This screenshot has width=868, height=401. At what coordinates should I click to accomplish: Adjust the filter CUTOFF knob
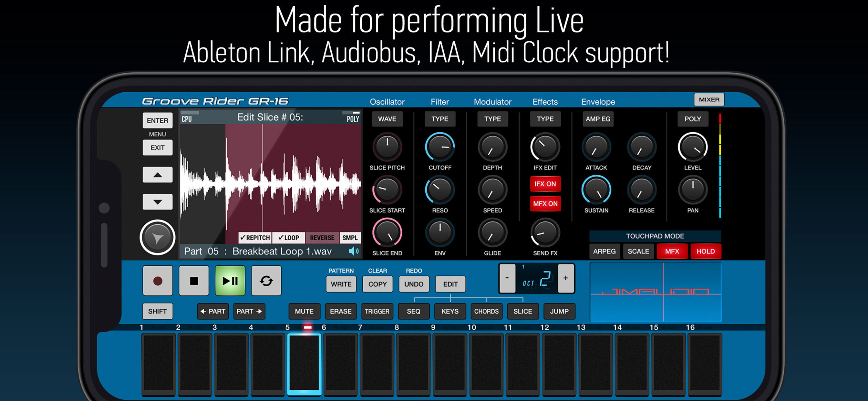click(x=440, y=147)
